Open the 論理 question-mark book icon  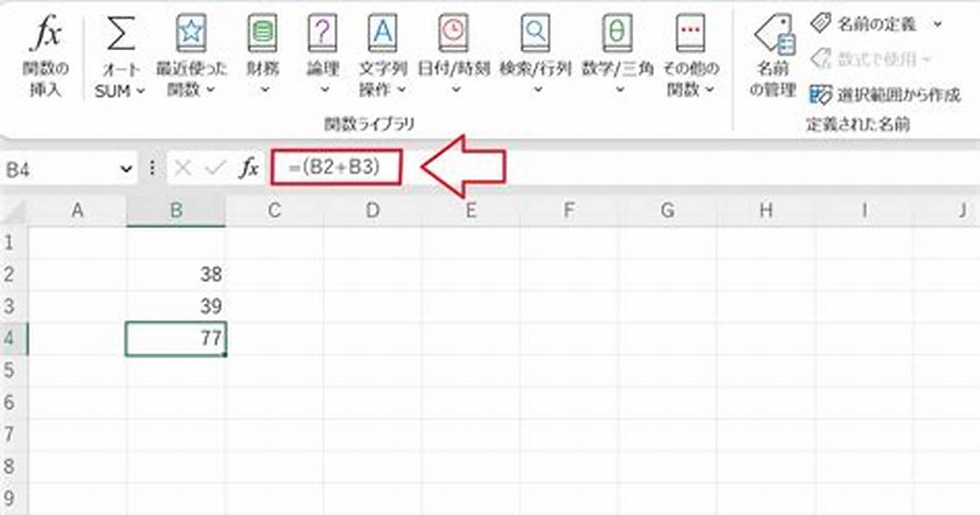click(323, 33)
